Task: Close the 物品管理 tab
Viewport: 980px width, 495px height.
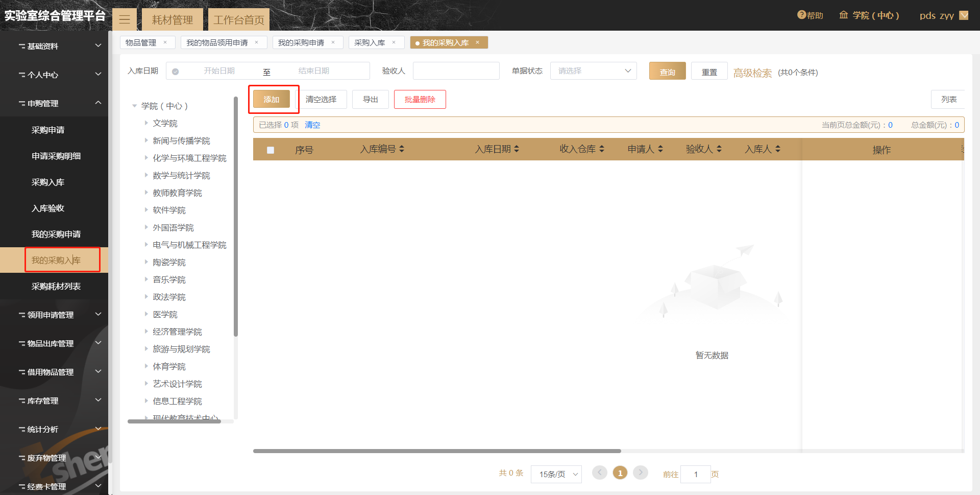Action: pyautogui.click(x=165, y=42)
